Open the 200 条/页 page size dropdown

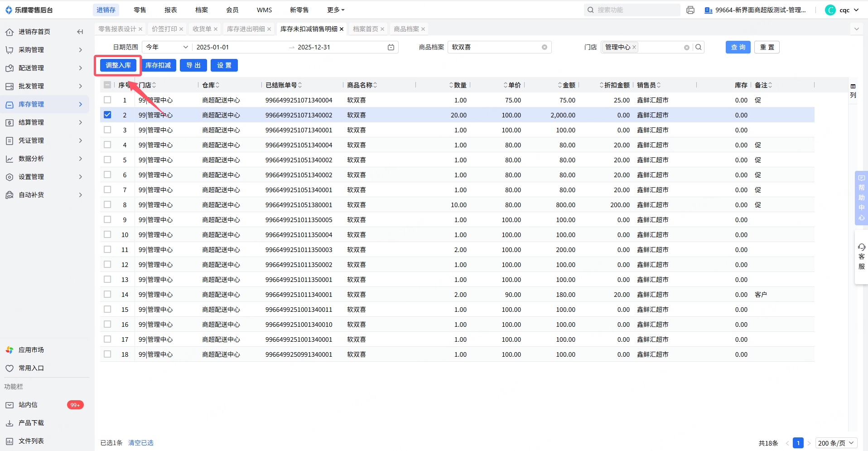pos(836,443)
